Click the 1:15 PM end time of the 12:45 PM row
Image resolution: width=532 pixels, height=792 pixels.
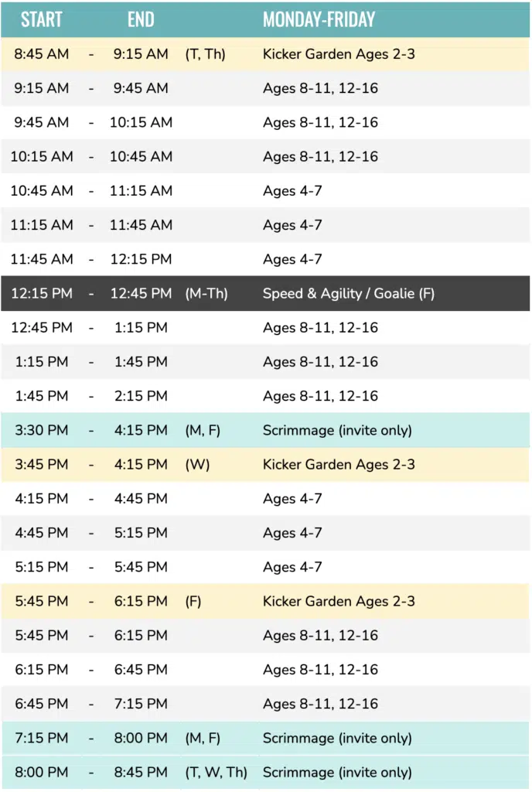(141, 328)
